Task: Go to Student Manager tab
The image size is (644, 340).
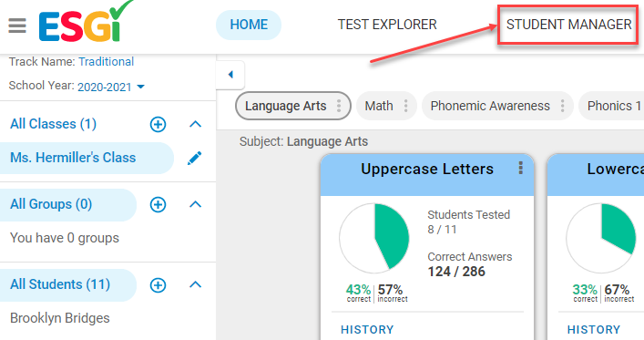Action: click(x=568, y=25)
